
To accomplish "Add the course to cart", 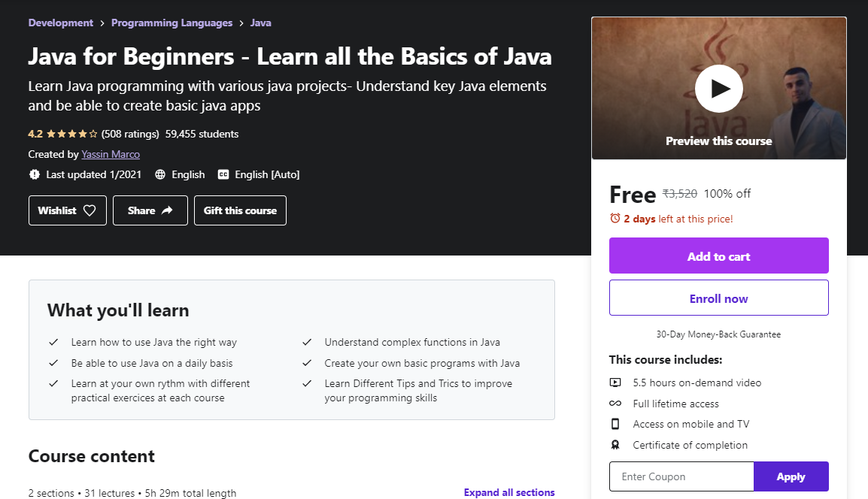I will click(718, 256).
